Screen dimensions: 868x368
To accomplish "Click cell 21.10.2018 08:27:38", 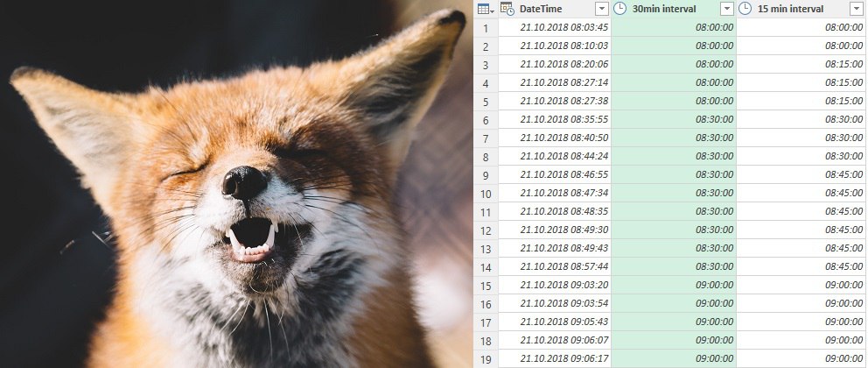I will point(555,101).
